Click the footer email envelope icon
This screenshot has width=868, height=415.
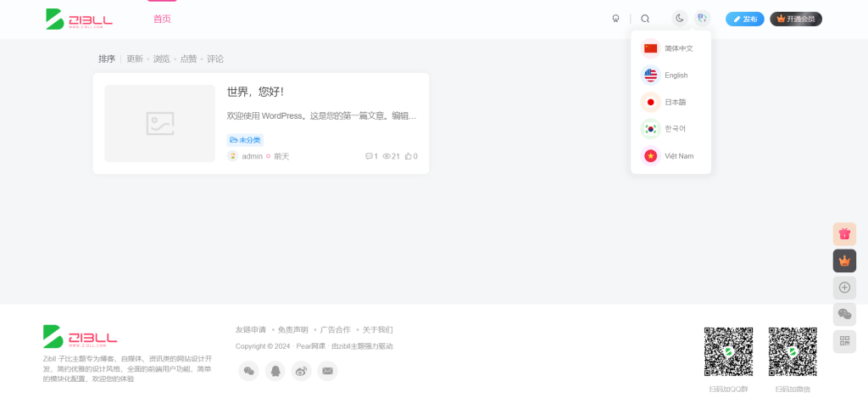(327, 371)
